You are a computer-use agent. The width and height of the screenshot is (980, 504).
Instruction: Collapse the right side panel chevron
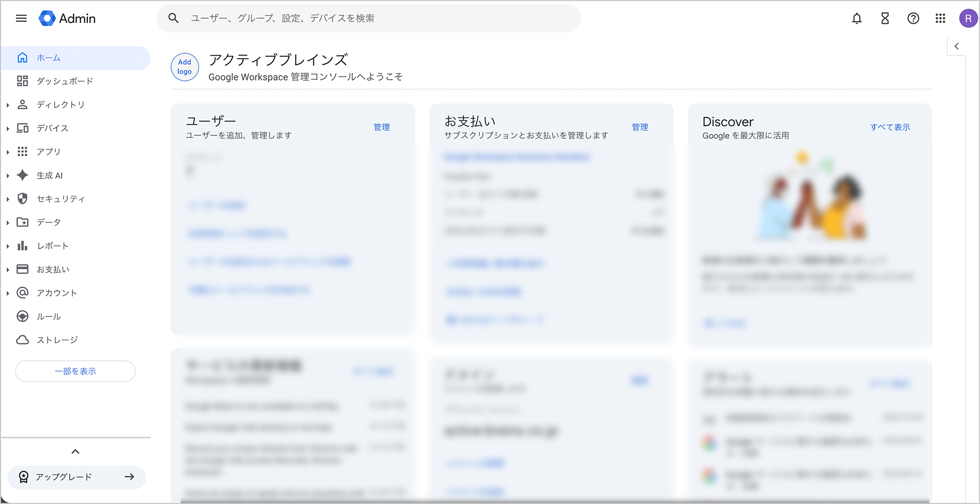(957, 46)
